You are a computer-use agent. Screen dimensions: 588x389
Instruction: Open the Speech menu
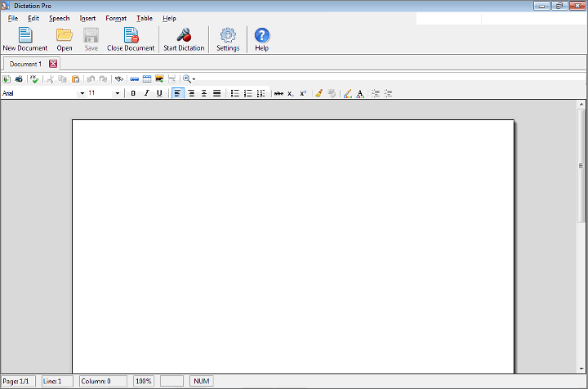pos(59,18)
